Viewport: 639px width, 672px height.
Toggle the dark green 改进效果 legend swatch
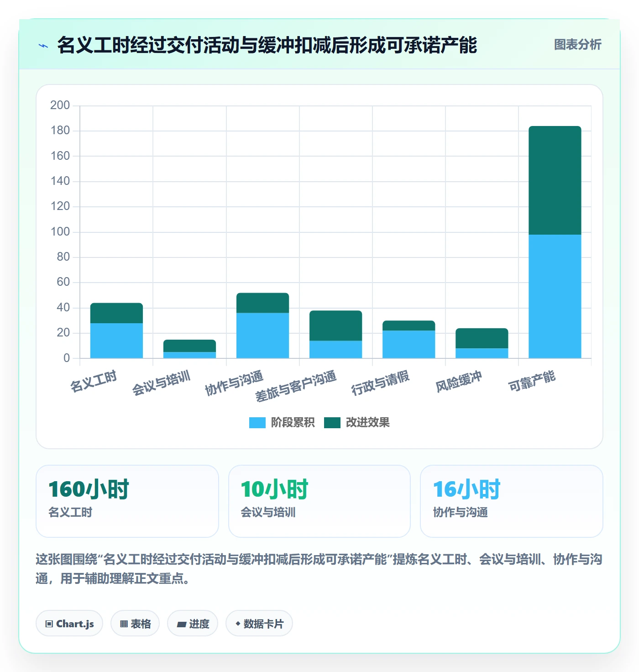[332, 423]
